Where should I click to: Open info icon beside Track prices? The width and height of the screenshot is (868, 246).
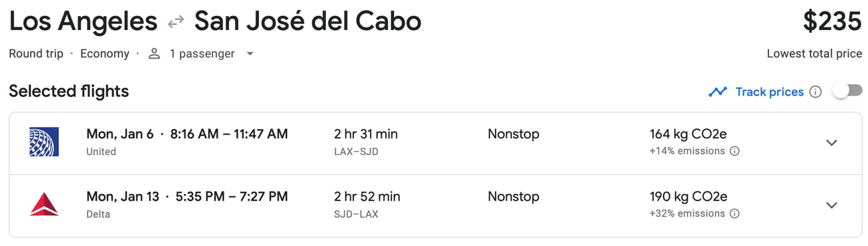[815, 92]
